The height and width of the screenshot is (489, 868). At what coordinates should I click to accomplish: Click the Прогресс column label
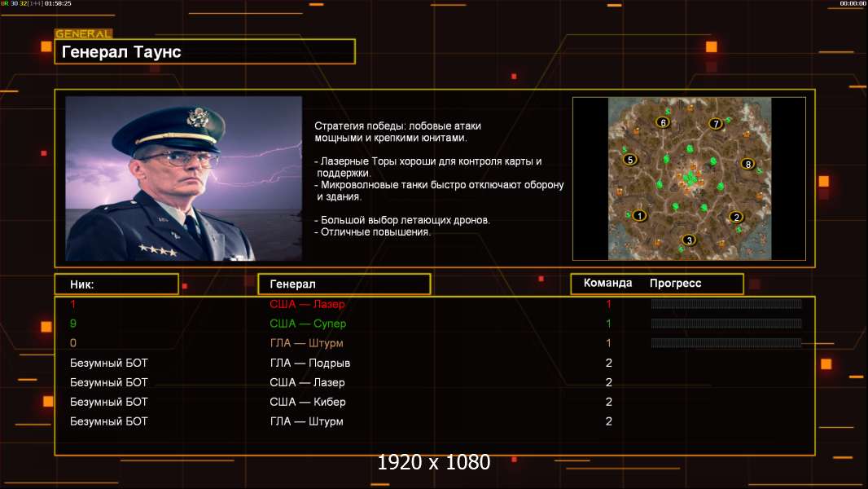tap(675, 283)
